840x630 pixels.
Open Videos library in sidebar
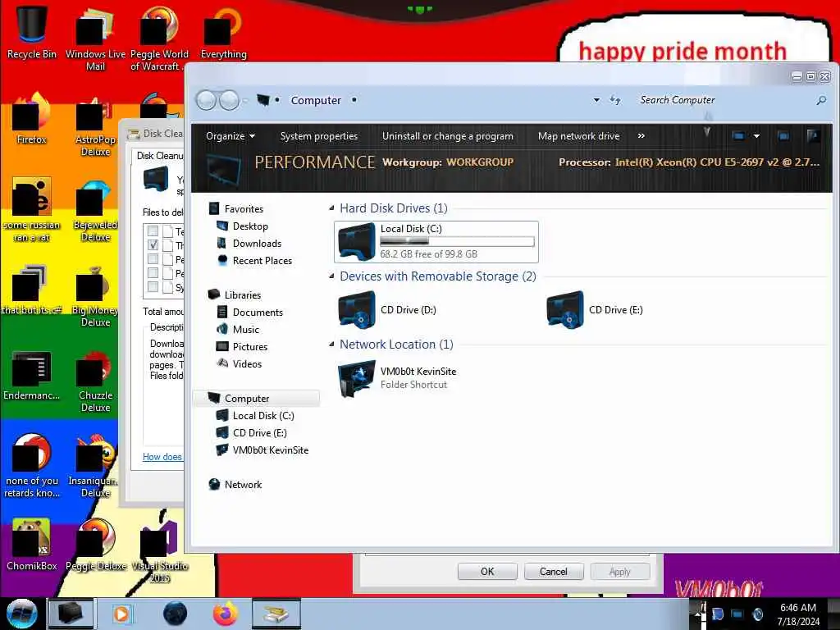(246, 363)
